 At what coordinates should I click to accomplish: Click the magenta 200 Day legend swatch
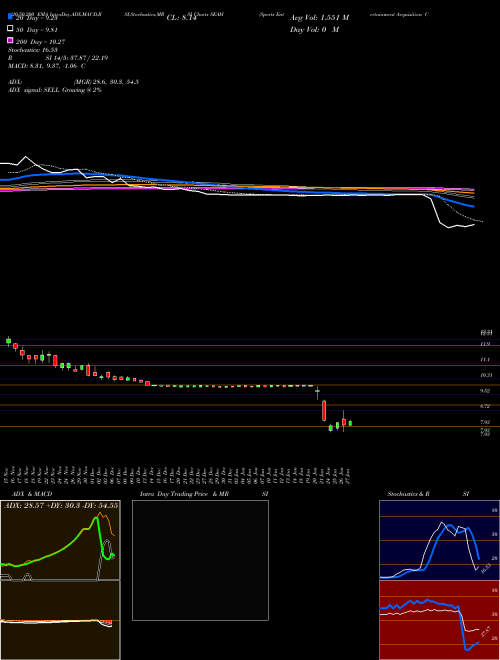tap(10, 40)
